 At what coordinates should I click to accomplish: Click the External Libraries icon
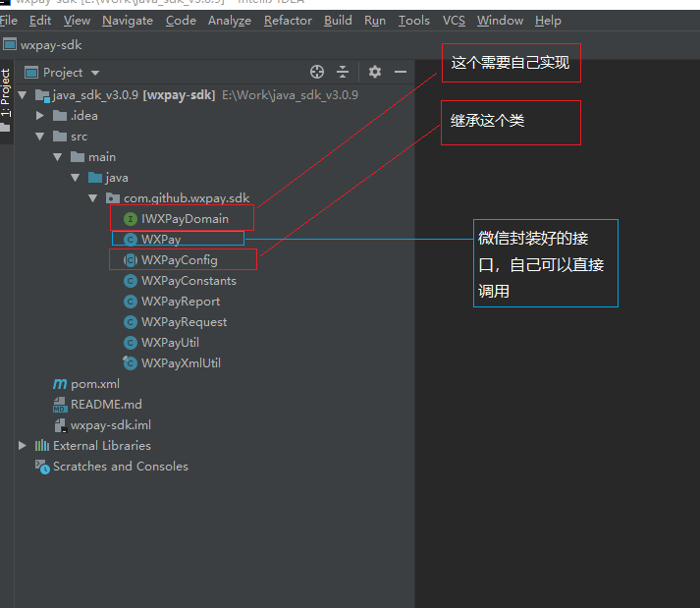(42, 445)
